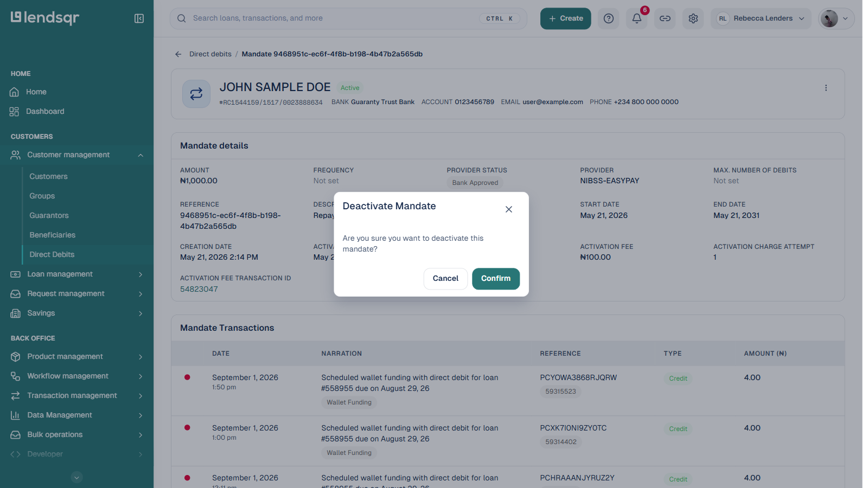The width and height of the screenshot is (868, 488).
Task: Click reference PCYOWA3868RJQRW
Action: tap(578, 378)
